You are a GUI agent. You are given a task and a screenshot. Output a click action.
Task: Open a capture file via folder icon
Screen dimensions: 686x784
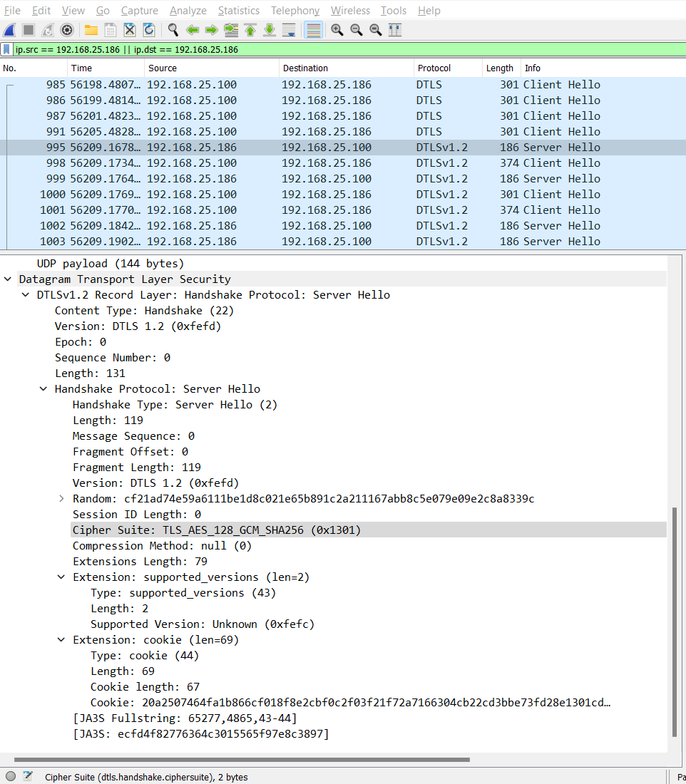pos(91,30)
